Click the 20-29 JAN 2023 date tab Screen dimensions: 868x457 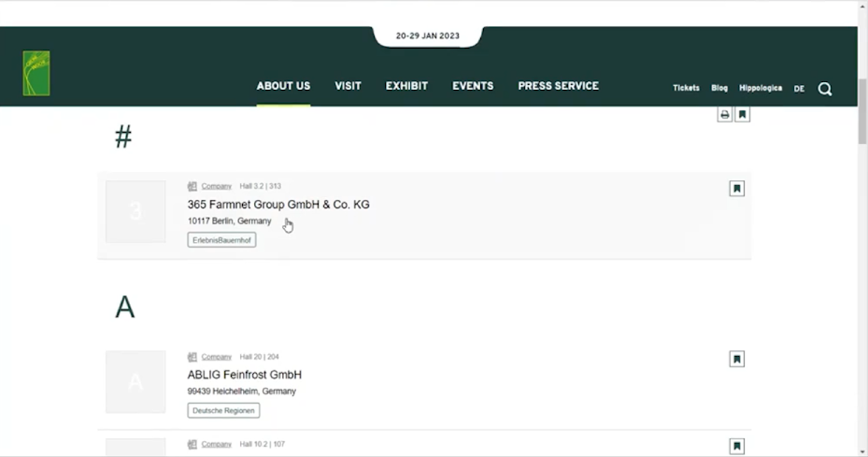427,36
